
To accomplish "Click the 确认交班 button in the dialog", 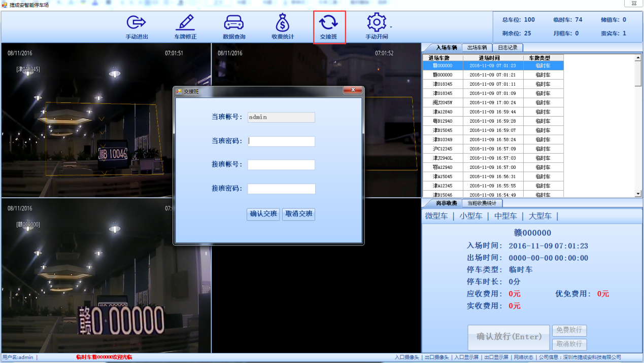I will pos(263,214).
